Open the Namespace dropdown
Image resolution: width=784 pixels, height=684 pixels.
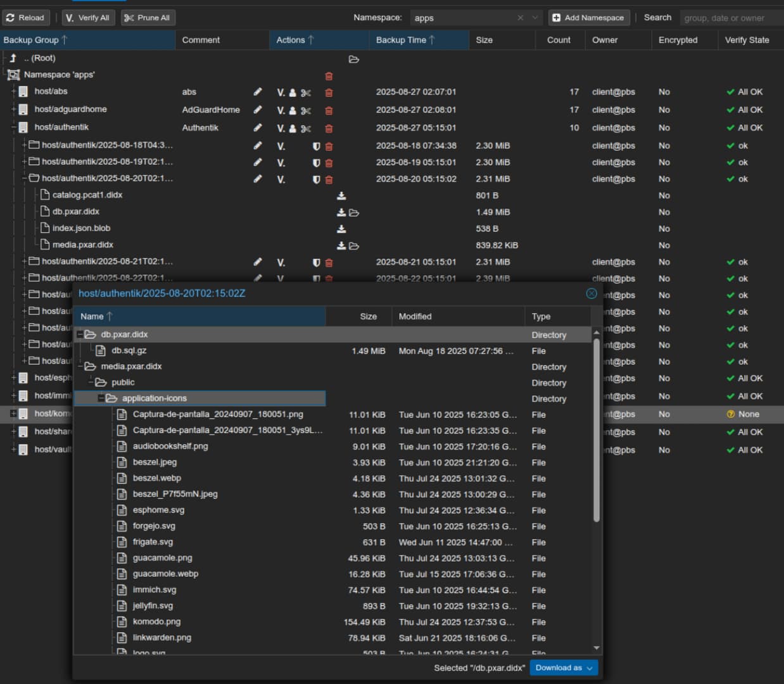[535, 18]
